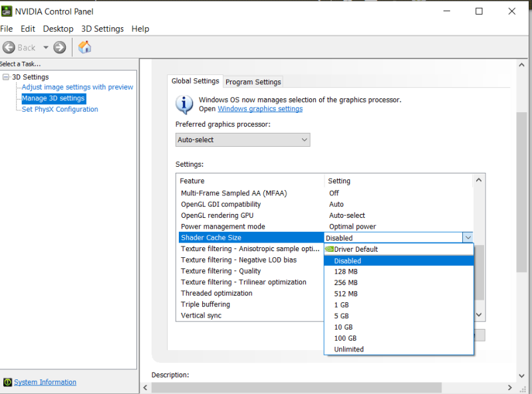Click the main panel scroll-down arrow
The width and height of the screenshot is (532, 394).
522,375
